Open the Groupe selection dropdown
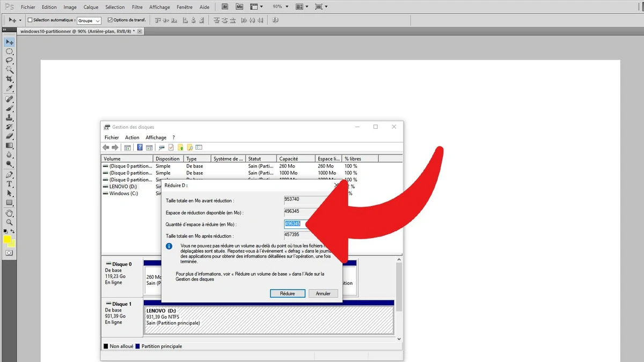 (89, 20)
